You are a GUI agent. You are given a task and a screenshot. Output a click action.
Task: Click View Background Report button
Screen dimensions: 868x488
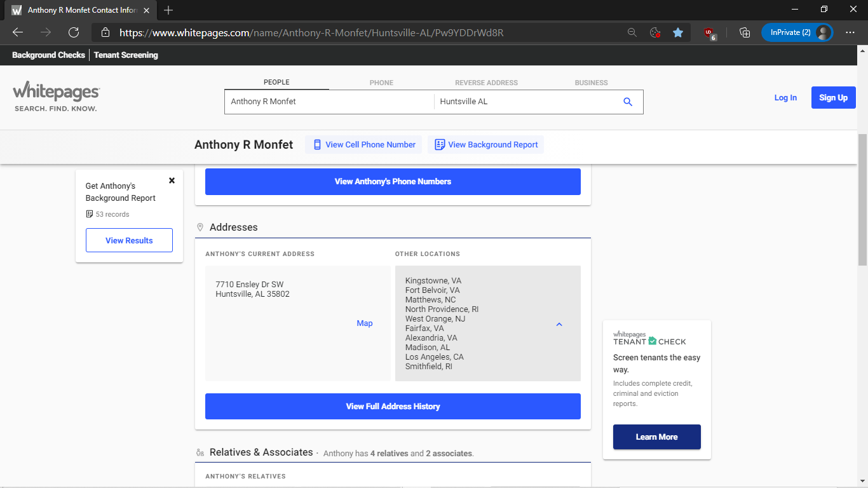point(485,145)
